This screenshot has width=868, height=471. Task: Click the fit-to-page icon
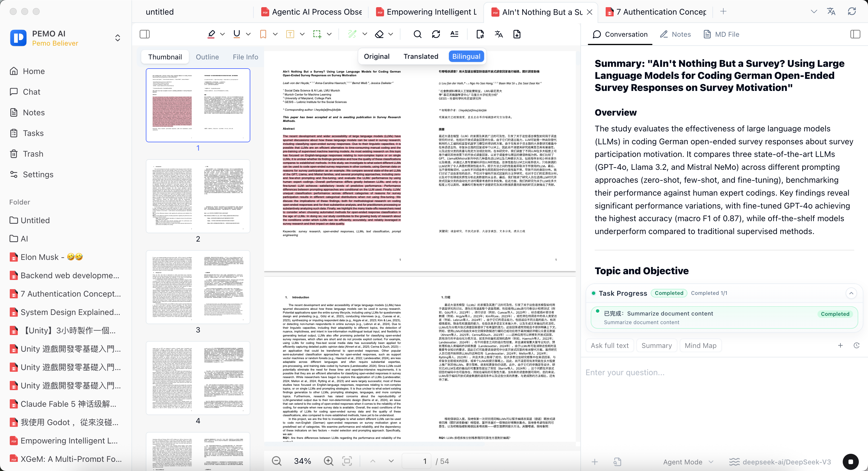click(x=347, y=461)
